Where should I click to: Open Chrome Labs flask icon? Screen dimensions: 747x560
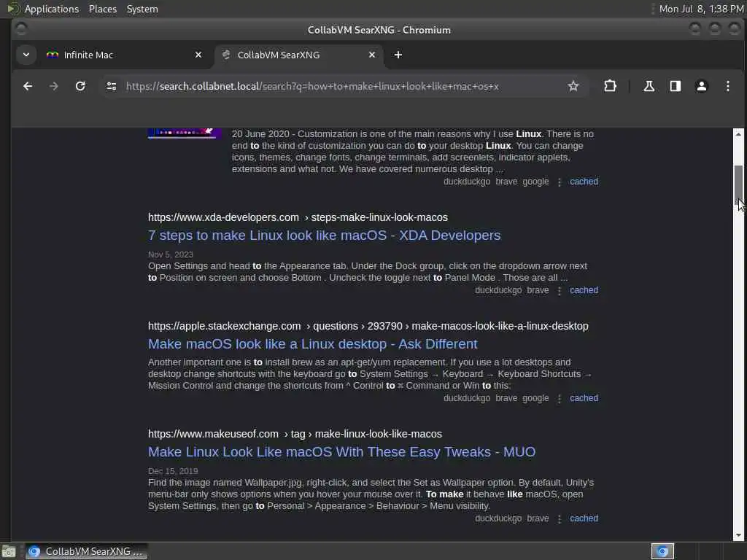tap(649, 86)
